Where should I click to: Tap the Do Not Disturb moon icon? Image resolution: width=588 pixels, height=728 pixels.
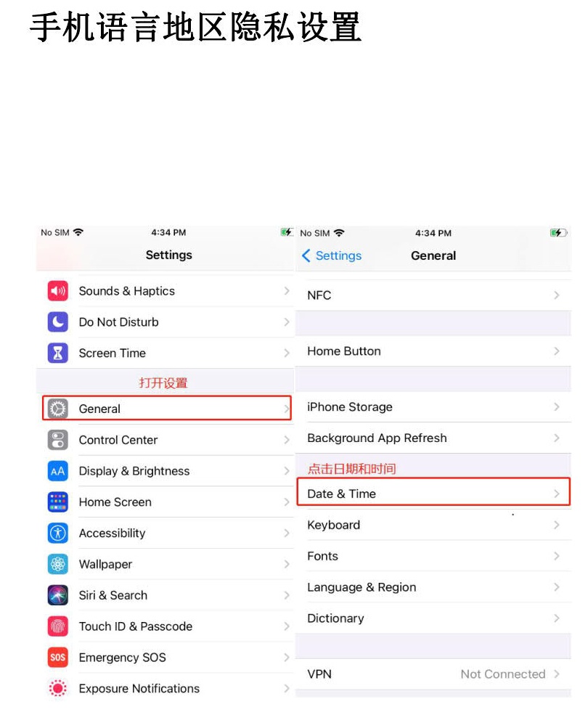pos(57,322)
